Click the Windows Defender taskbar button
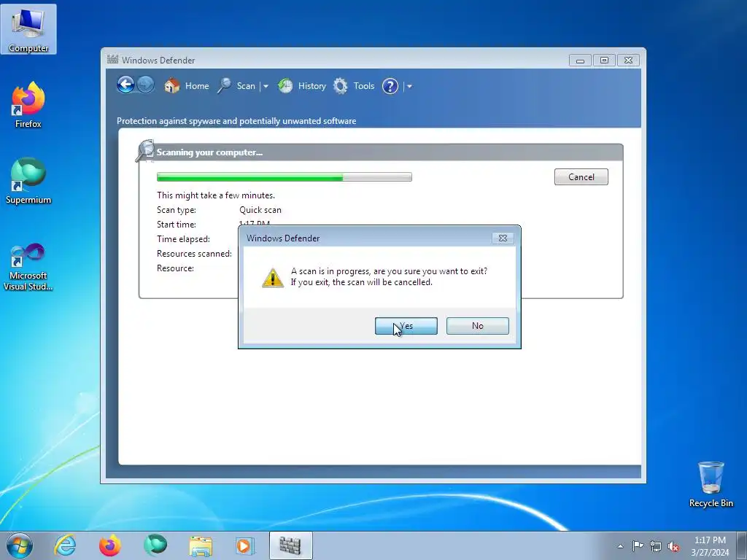Screen dimensions: 747x560 click(290, 545)
